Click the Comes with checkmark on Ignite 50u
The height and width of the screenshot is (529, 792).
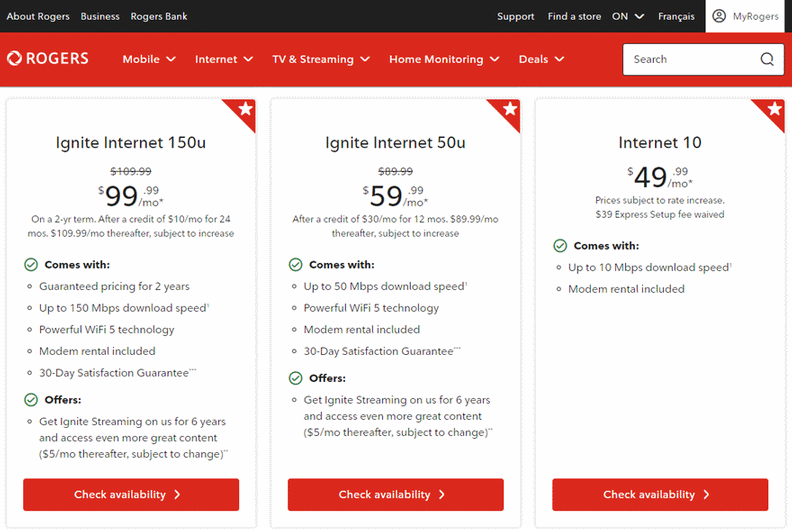[295, 265]
